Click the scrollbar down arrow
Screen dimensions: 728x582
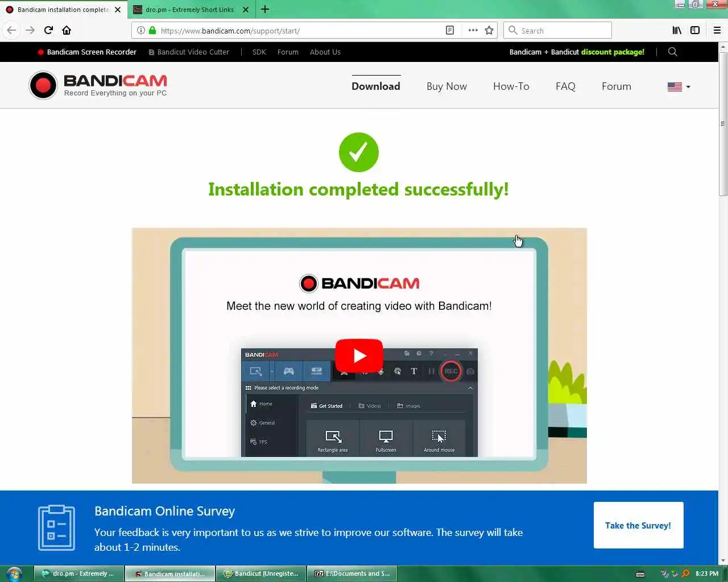click(723, 561)
